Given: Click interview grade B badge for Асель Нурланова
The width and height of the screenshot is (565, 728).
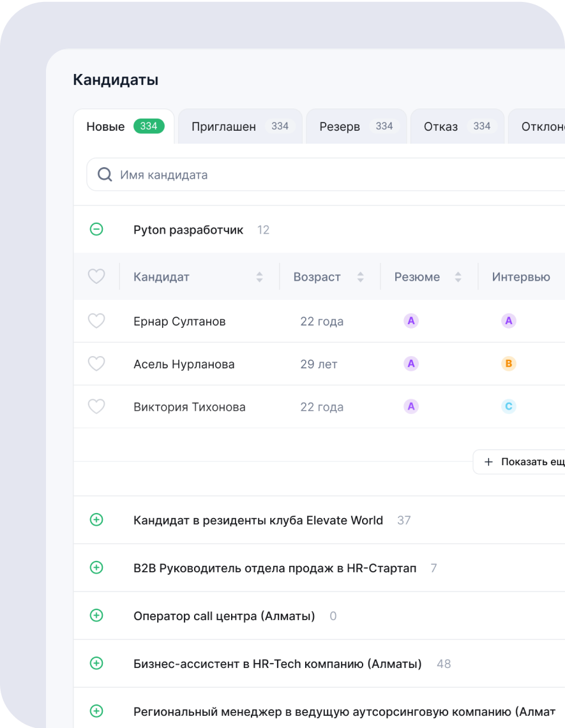Looking at the screenshot, I should pos(509,364).
